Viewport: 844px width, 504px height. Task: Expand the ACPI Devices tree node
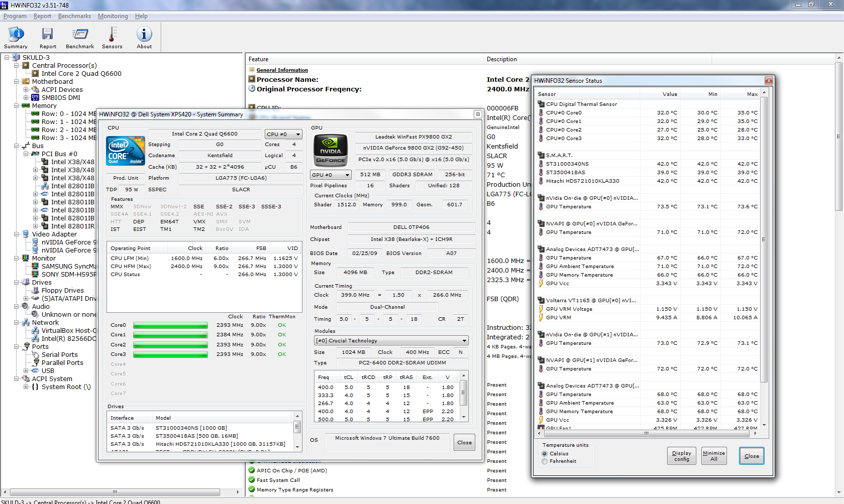[26, 90]
